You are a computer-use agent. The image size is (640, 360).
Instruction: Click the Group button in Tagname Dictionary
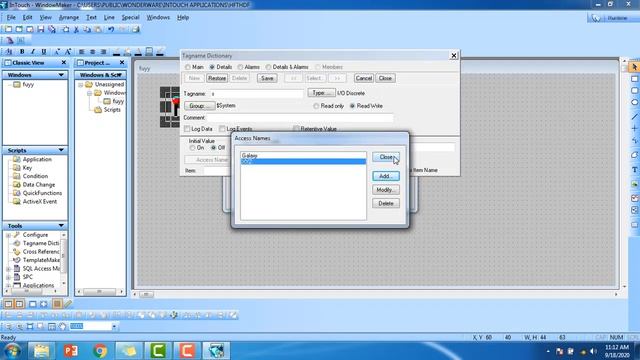tap(199, 106)
